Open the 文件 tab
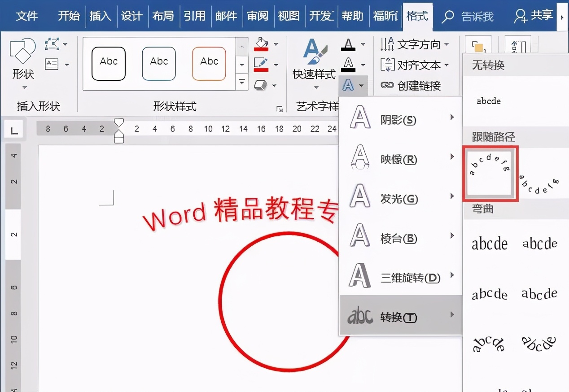 [26, 17]
